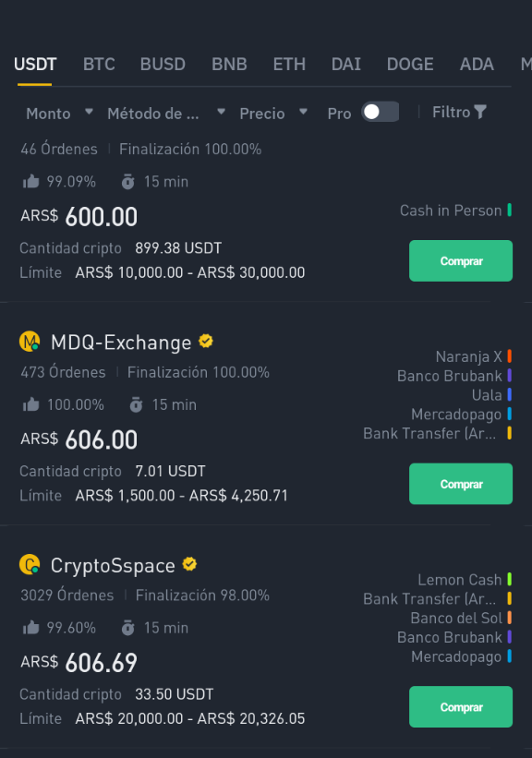Click MDQ-Exchange avatar icon
The height and width of the screenshot is (758, 532).
[x=30, y=342]
